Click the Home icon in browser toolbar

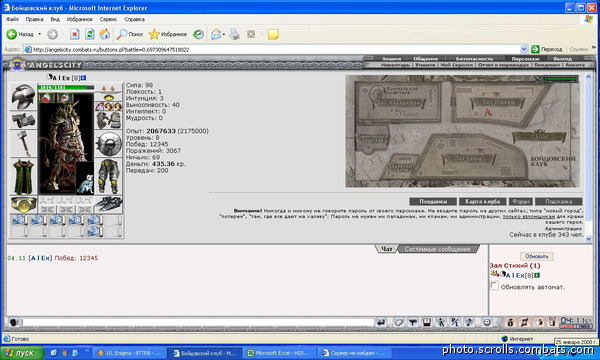[x=104, y=34]
